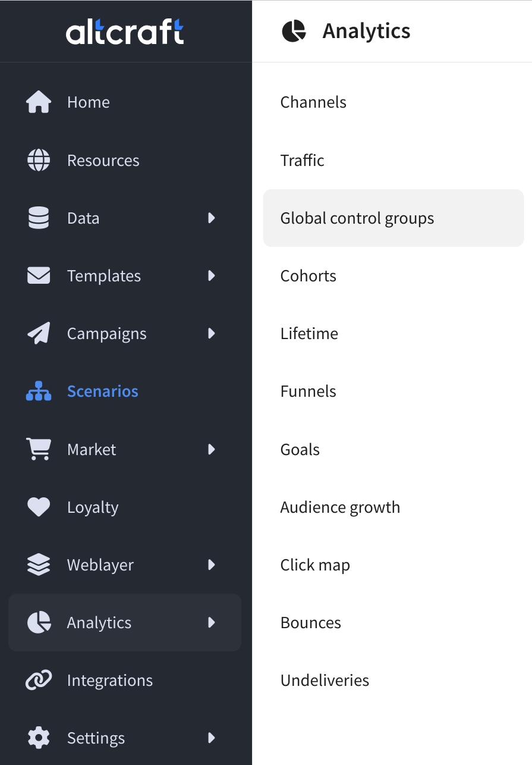Open the Funnels analytics page
The image size is (532, 765).
click(x=308, y=391)
